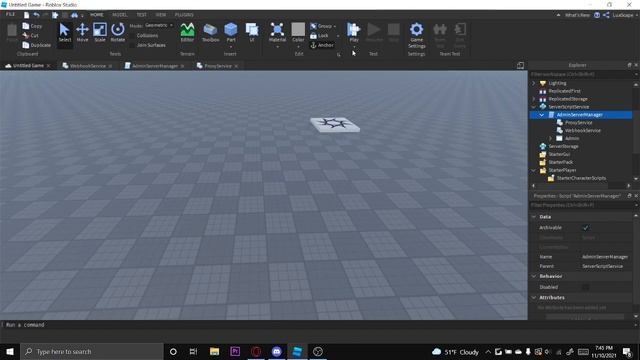Open Discord from the taskbar
Image resolution: width=640 pixels, height=360 pixels.
(277, 351)
